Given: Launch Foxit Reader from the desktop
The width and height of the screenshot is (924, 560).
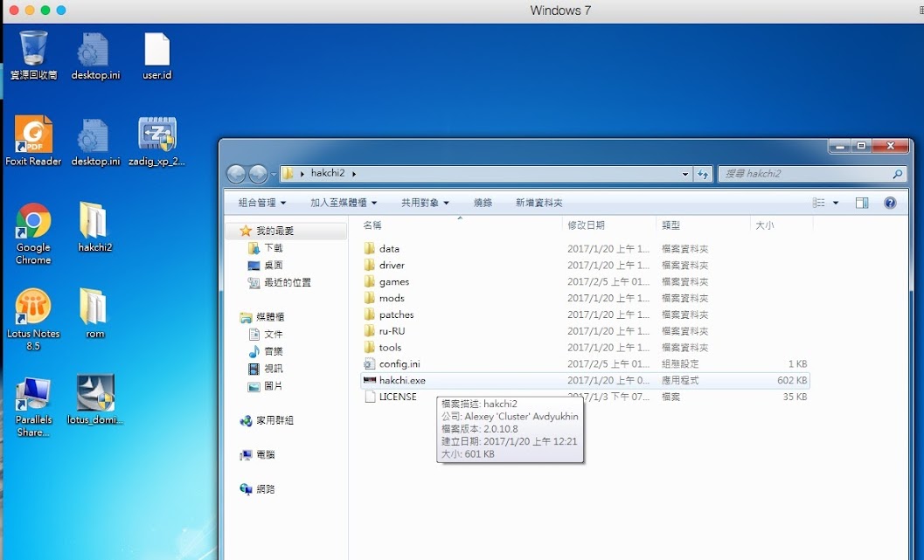Looking at the screenshot, I should point(33,141).
